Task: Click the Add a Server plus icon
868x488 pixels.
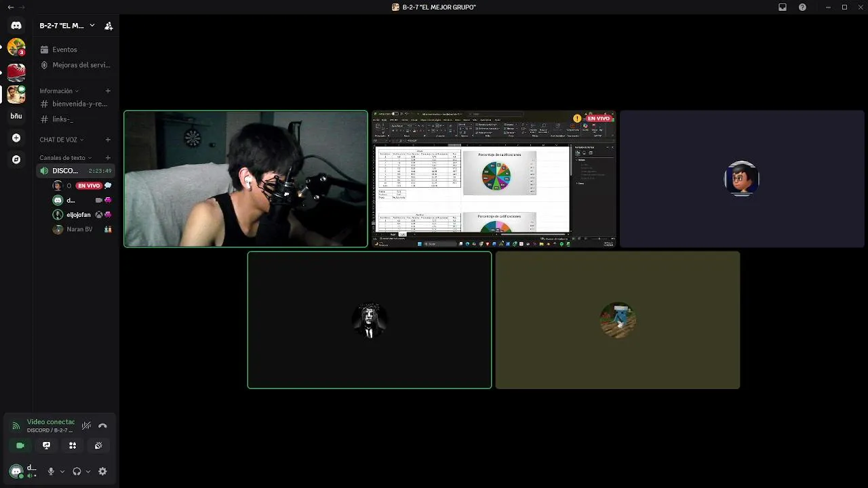Action: click(x=16, y=138)
